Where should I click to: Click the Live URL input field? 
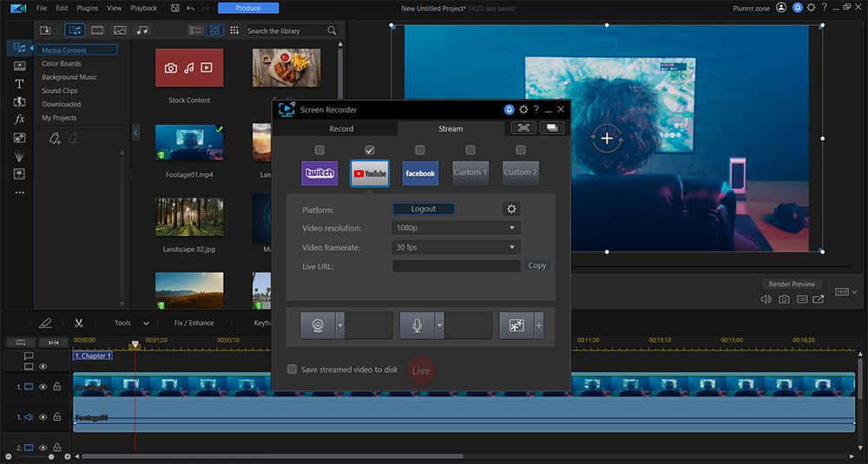pyautogui.click(x=456, y=266)
